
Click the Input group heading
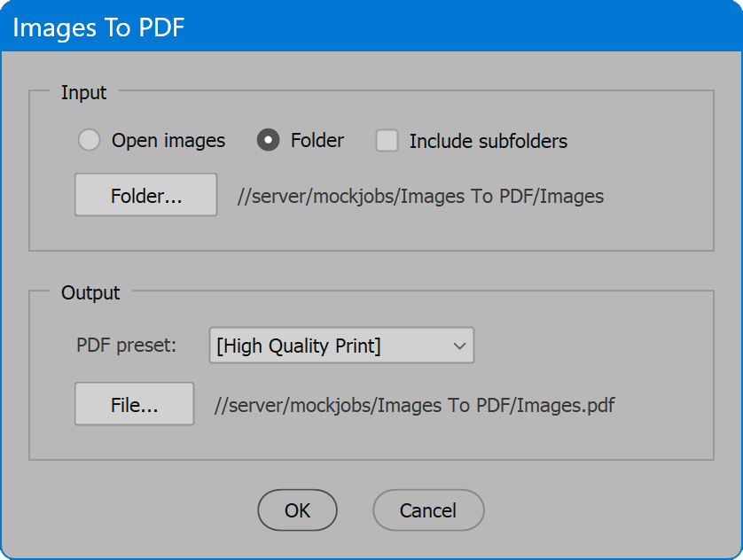tap(84, 92)
